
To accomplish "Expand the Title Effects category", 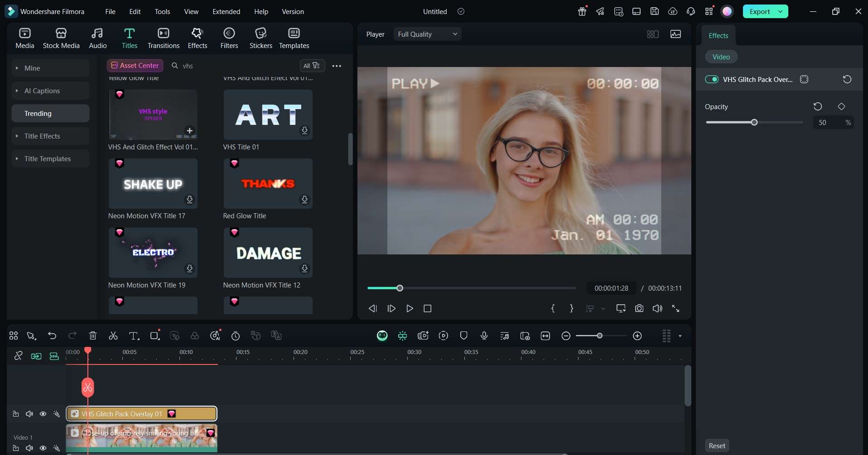I will (50, 136).
